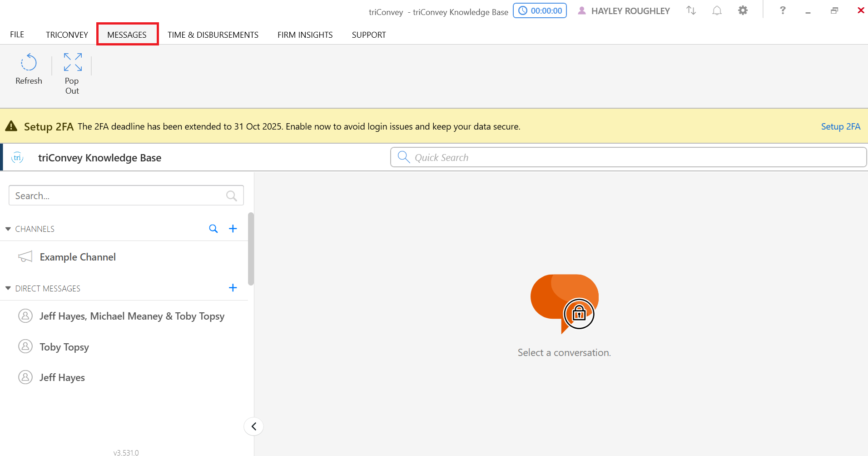Image resolution: width=868 pixels, height=456 pixels.
Task: Click the magnifier in the messages search box
Action: tap(232, 195)
